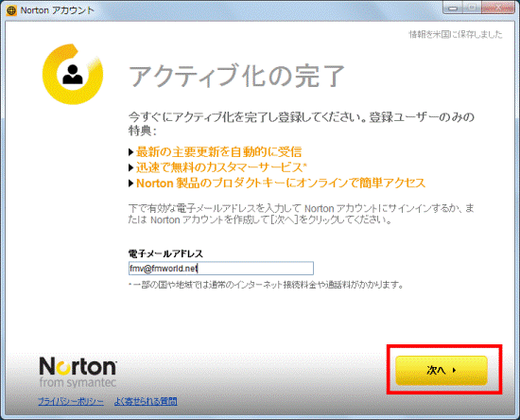
Task: Click the Norton from Symantec logo
Action: pyautogui.click(x=78, y=372)
